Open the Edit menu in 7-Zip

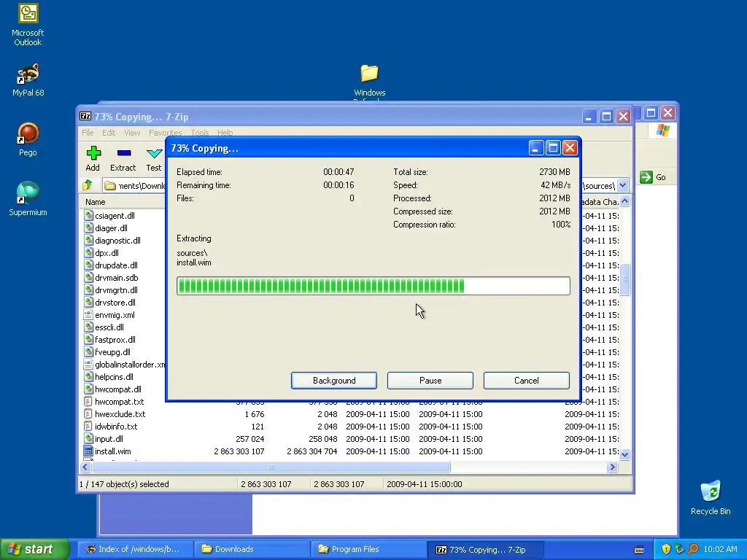click(x=109, y=133)
